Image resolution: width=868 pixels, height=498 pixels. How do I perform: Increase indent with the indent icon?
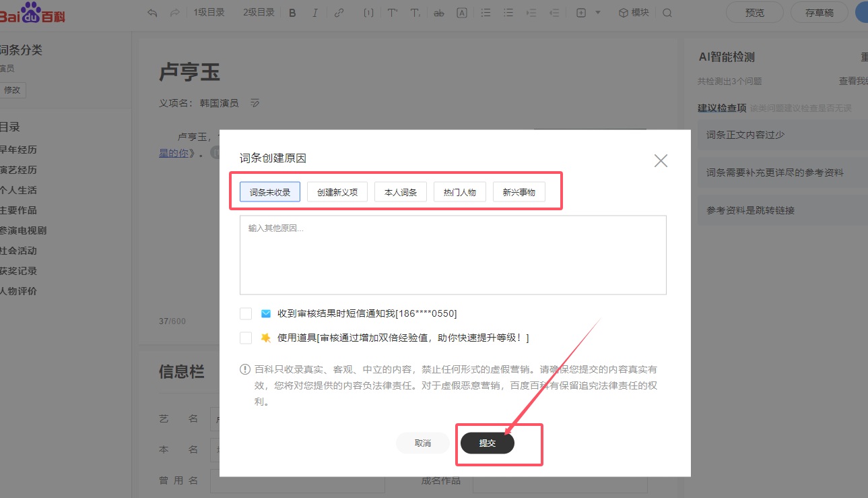(x=531, y=13)
